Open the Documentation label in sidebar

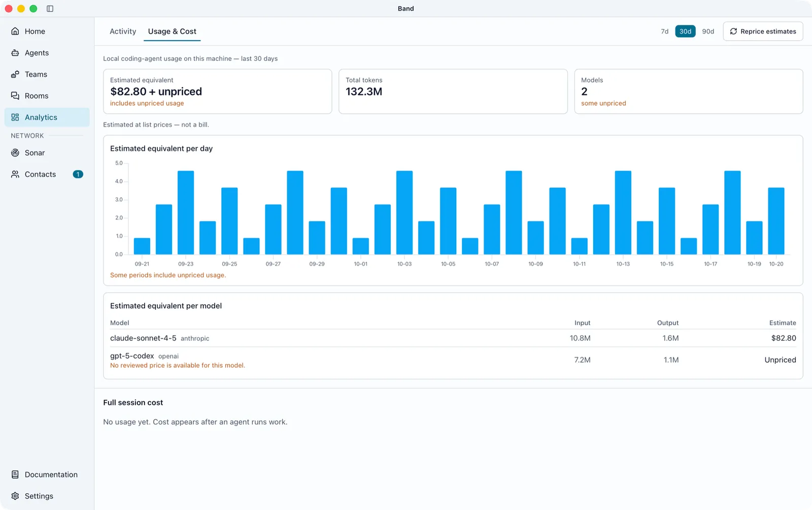51,474
